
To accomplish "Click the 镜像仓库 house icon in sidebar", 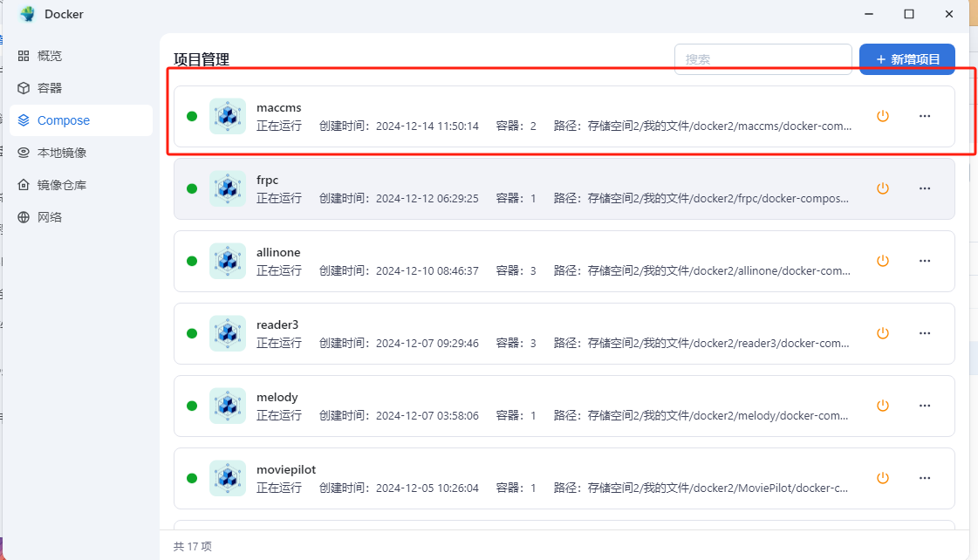I will pos(24,185).
